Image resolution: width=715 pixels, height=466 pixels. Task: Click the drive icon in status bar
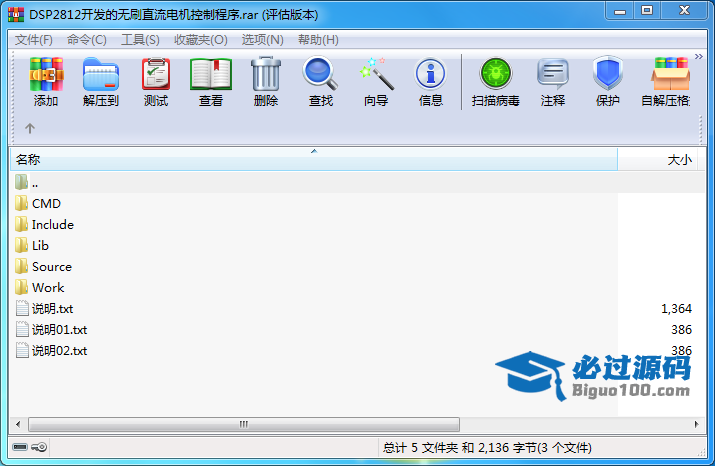point(20,447)
